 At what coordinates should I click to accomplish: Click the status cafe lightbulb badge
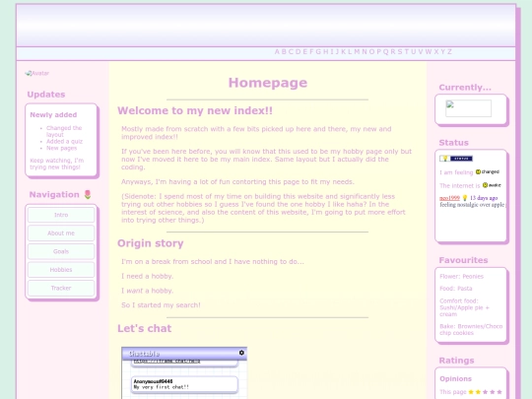pyautogui.click(x=456, y=159)
